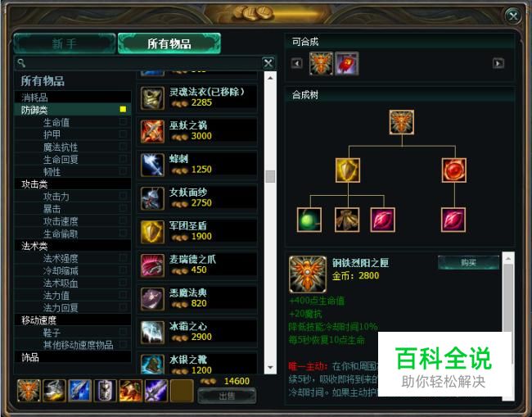The image size is (532, 417).
Task: Click the 出售 button
Action: 227,396
